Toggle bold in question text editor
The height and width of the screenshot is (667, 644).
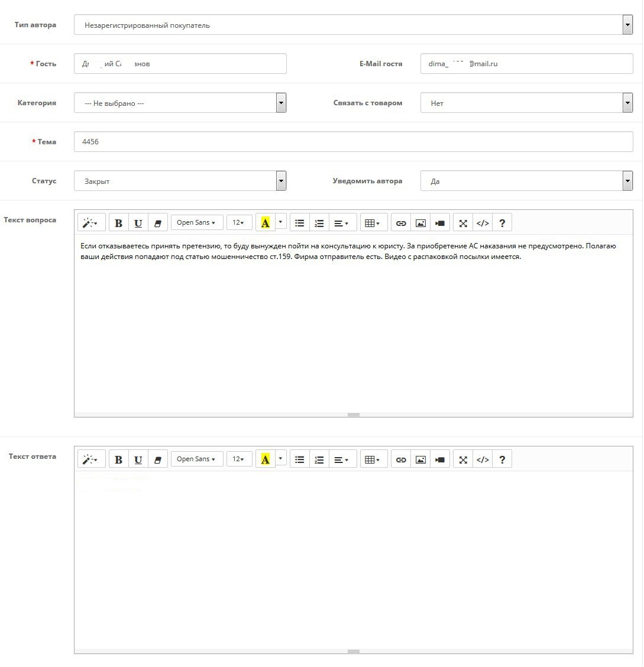click(118, 223)
